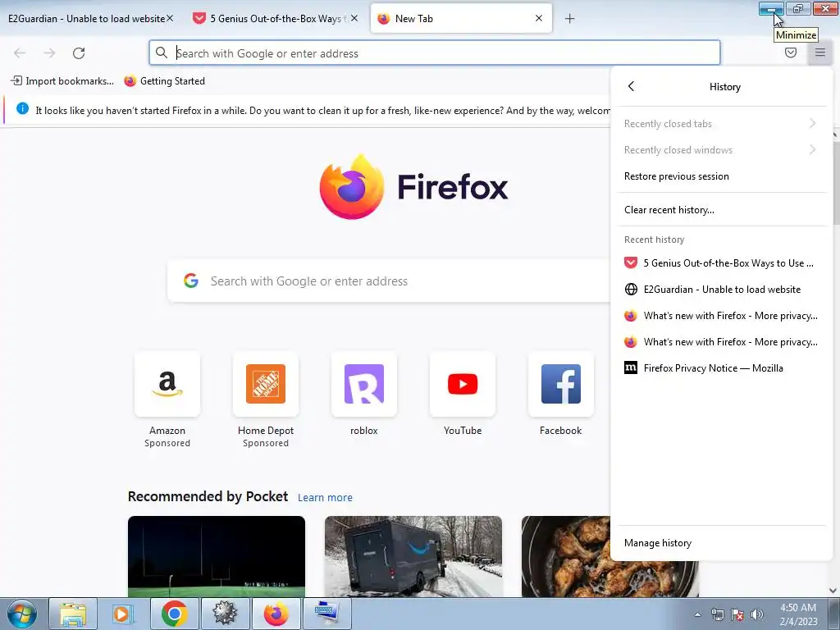The width and height of the screenshot is (840, 630).
Task: Open the football field Pocket story thumbnail
Action: [x=217, y=557]
